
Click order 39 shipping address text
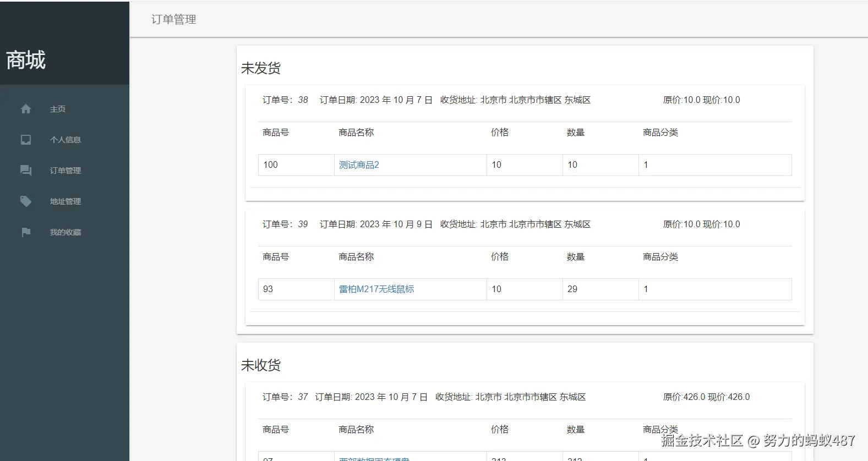[x=515, y=224]
